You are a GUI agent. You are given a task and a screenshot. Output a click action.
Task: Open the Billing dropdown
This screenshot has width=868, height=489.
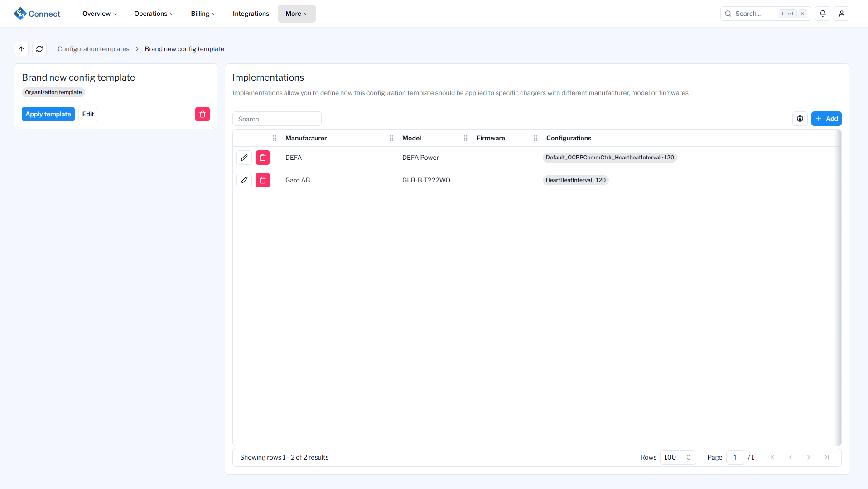203,13
